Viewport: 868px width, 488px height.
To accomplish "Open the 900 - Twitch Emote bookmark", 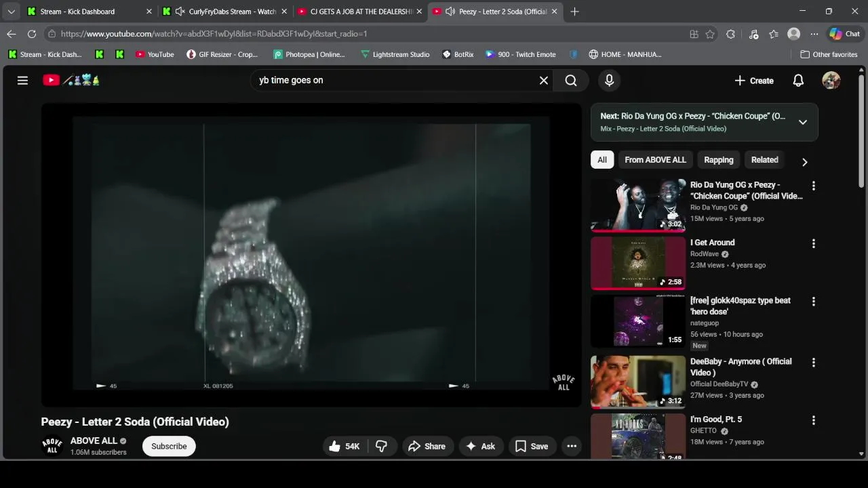I will 521,54.
